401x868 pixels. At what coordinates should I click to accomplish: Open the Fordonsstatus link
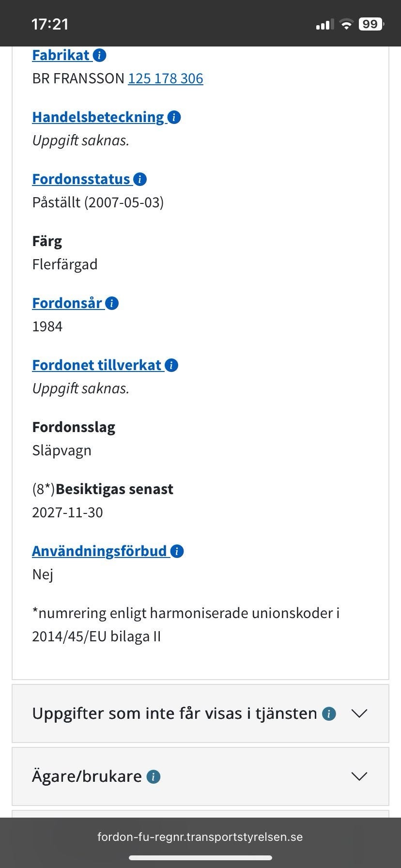point(81,179)
